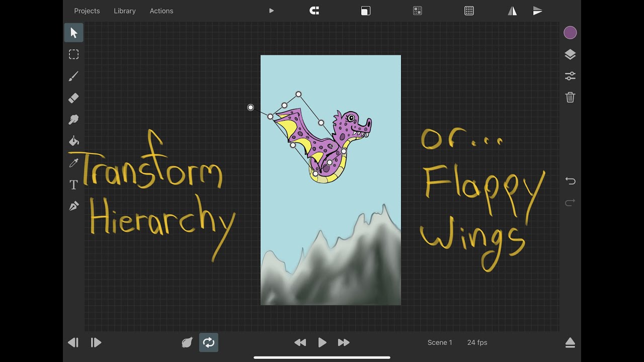Toggle onion skinning
Image resolution: width=644 pixels, height=362 pixels.
click(x=187, y=342)
